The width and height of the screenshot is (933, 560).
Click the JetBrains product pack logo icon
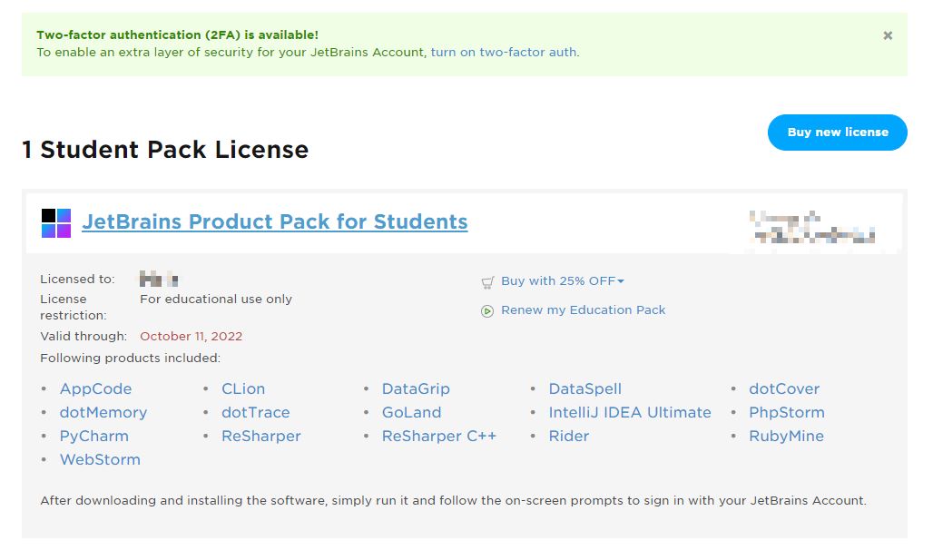tap(56, 222)
